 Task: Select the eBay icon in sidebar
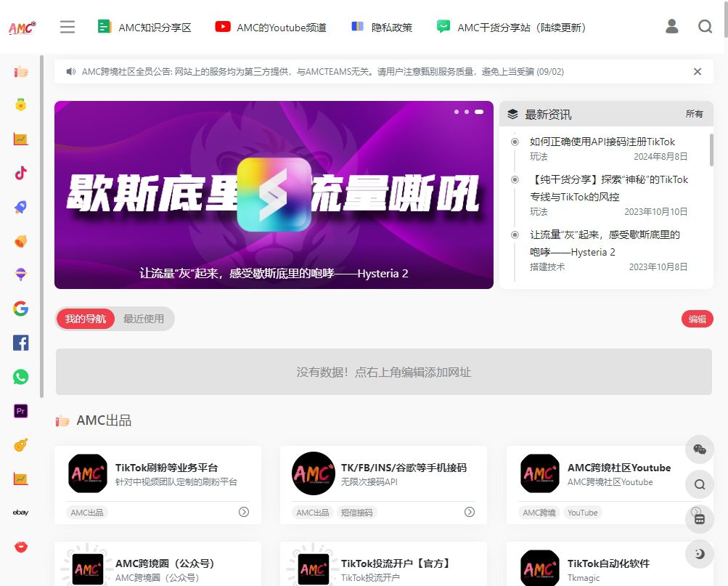(x=20, y=513)
